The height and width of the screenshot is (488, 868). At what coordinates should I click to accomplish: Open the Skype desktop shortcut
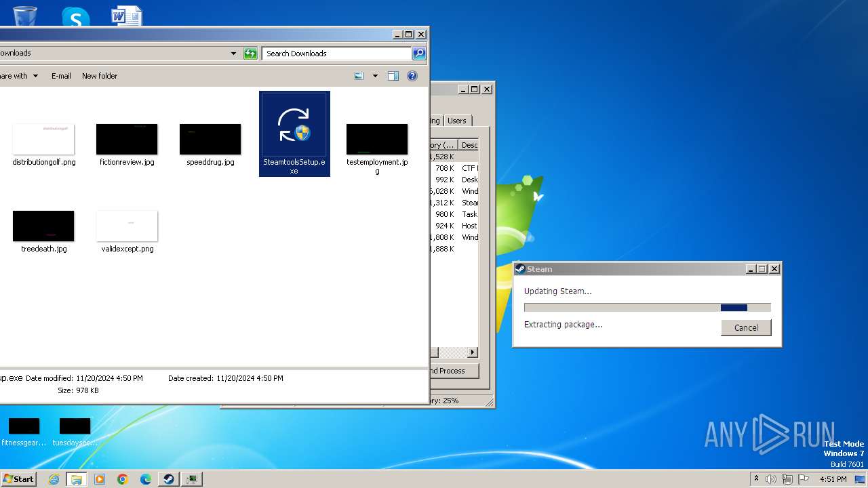pyautogui.click(x=75, y=16)
